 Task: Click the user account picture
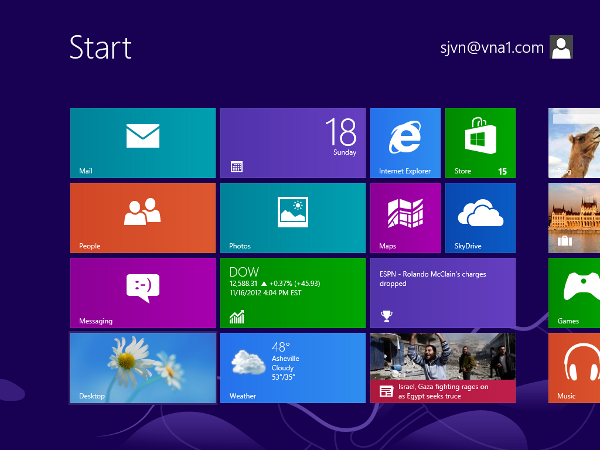click(x=561, y=47)
